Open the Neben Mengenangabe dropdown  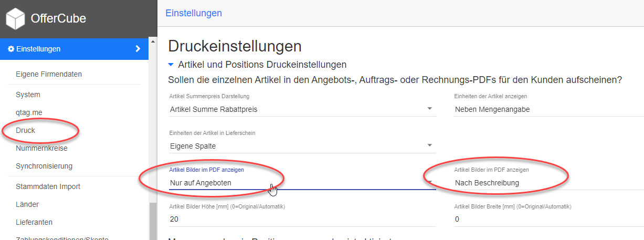(546, 109)
